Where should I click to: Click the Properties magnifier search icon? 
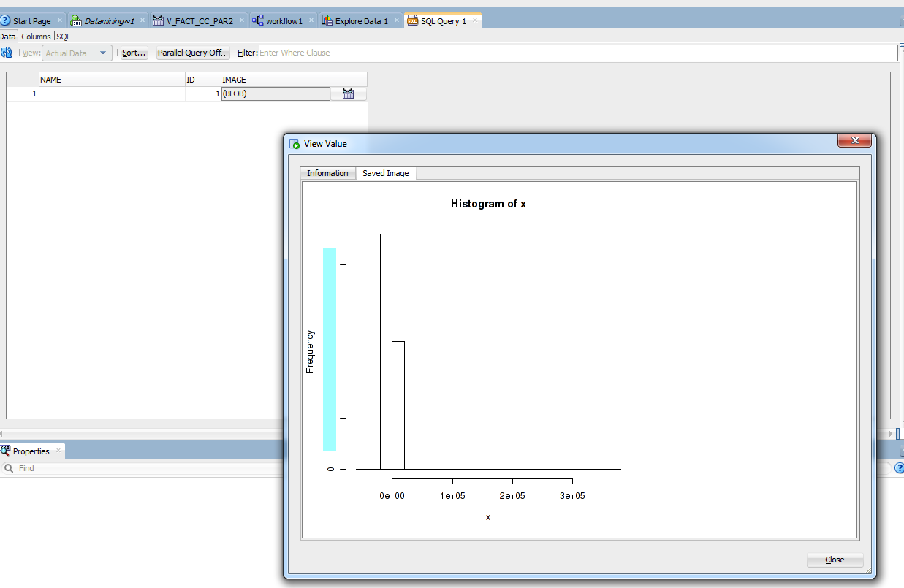8,468
